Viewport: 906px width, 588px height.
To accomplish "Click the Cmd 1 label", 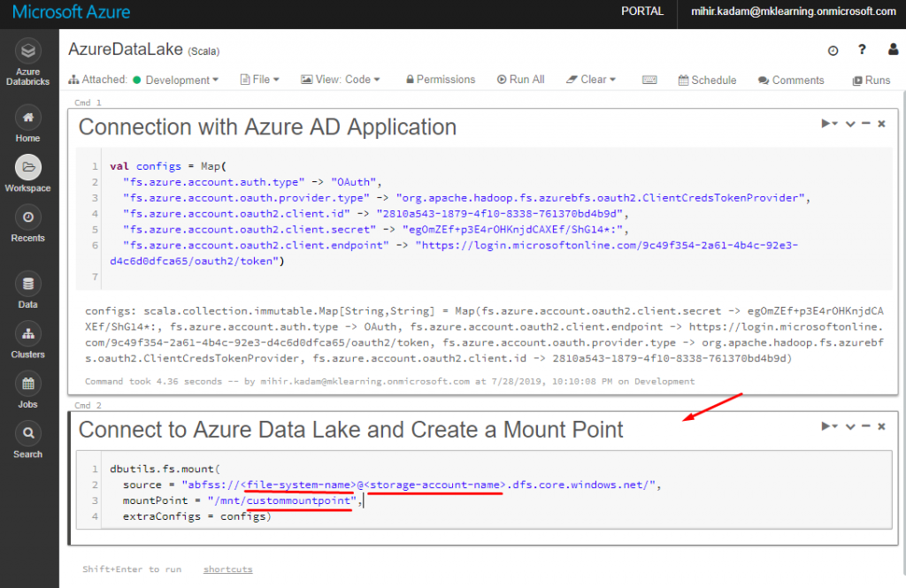I will coord(88,103).
